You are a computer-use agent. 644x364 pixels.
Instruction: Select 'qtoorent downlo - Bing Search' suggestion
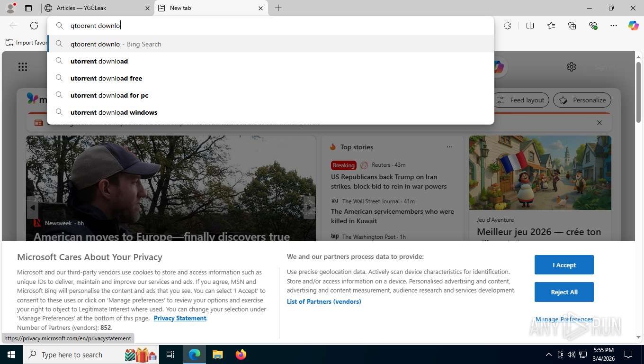click(x=270, y=44)
